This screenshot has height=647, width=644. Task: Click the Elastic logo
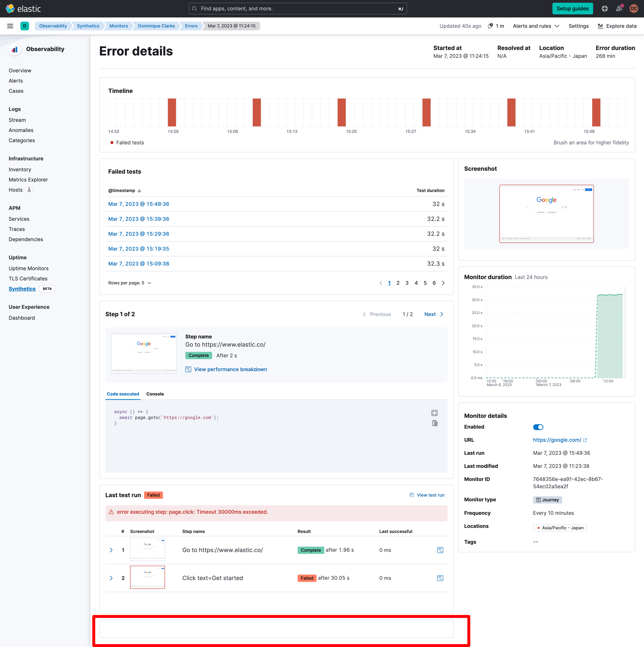pyautogui.click(x=23, y=8)
